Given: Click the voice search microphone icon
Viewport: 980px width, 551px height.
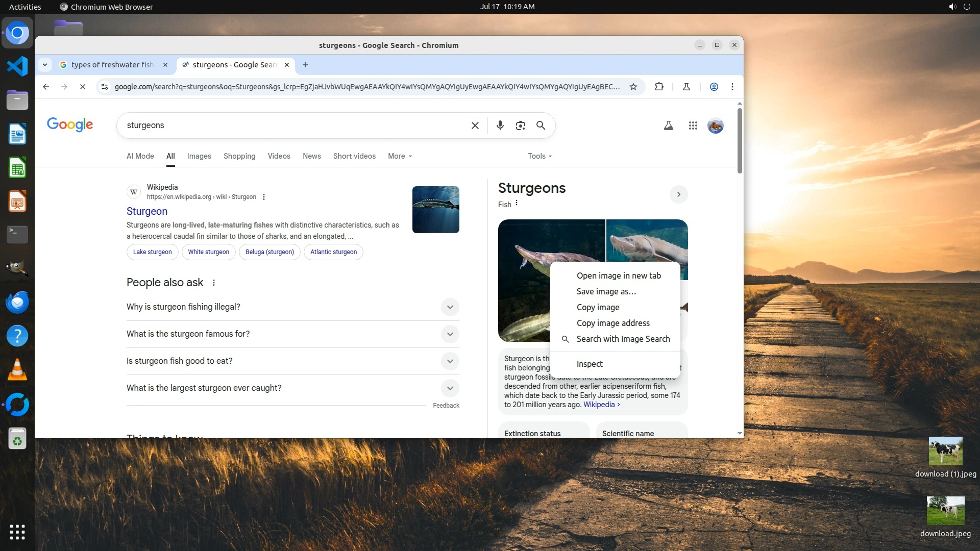Looking at the screenshot, I should tap(500, 126).
